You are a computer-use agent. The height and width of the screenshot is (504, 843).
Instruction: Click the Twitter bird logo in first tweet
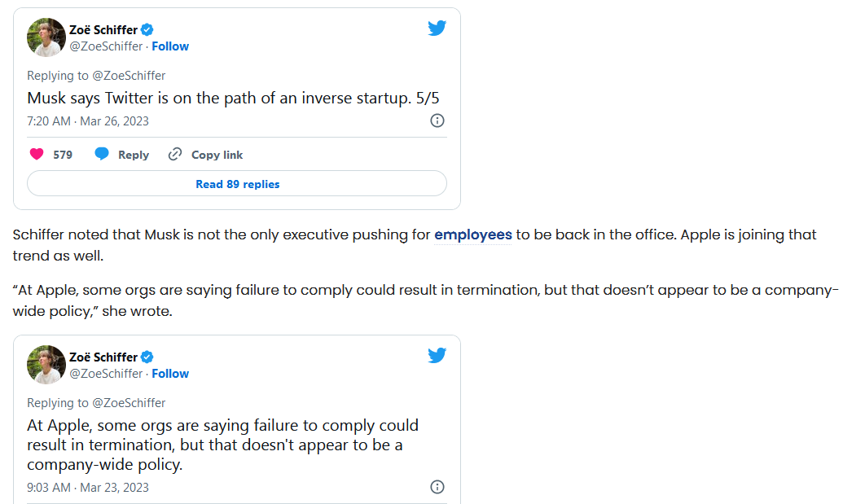pyautogui.click(x=437, y=28)
